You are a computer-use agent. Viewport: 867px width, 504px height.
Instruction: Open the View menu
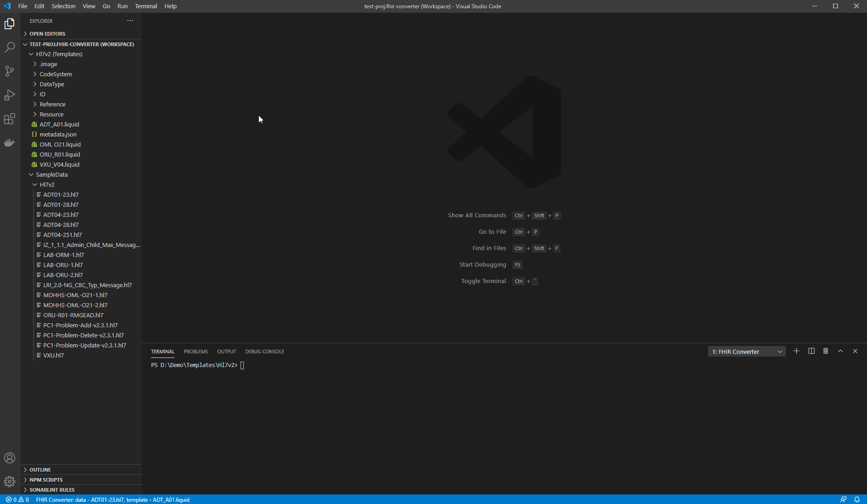coord(89,6)
